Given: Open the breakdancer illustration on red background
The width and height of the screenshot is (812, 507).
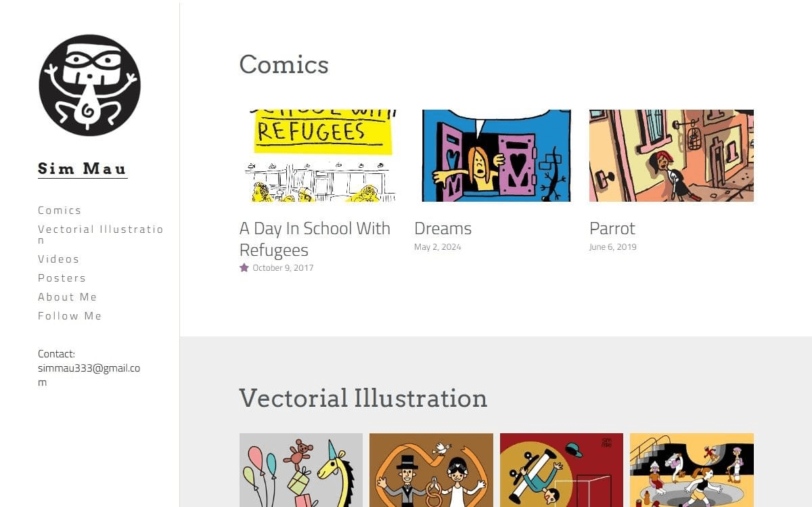Looking at the screenshot, I should pyautogui.click(x=562, y=470).
